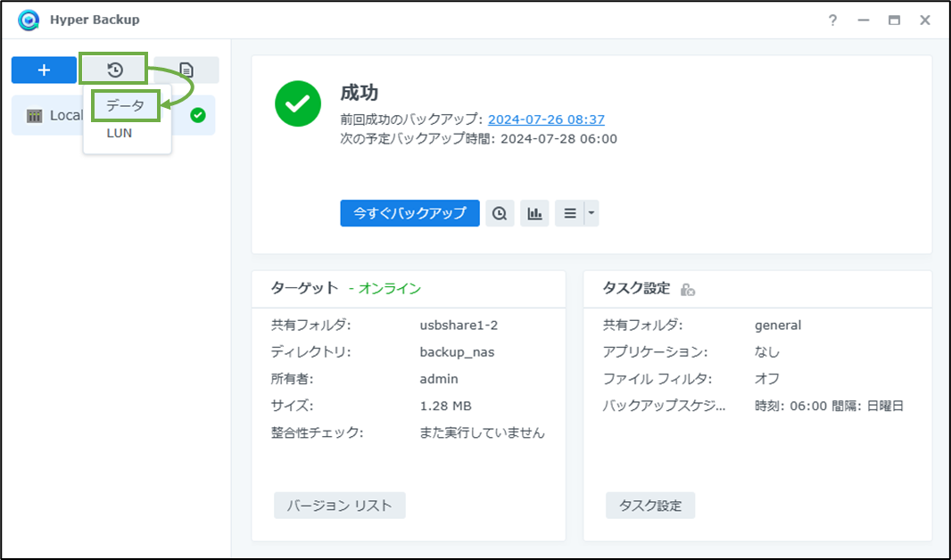Click the blue + button to create a task
This screenshot has width=951, height=560.
pos(44,70)
